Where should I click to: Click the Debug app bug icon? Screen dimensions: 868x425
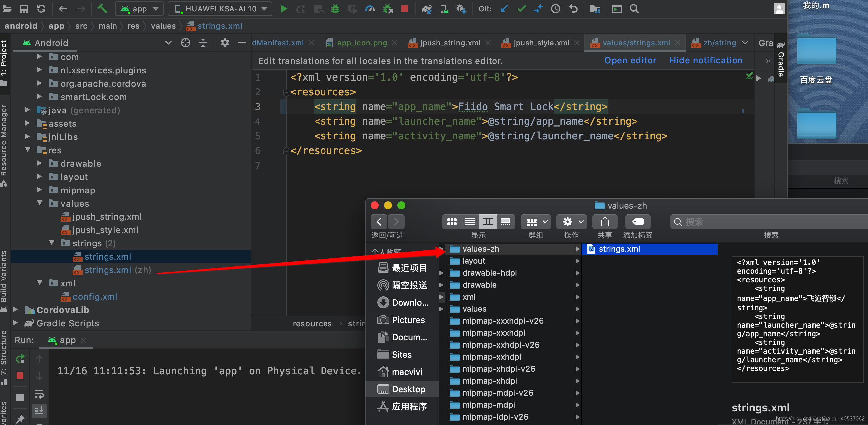[335, 9]
